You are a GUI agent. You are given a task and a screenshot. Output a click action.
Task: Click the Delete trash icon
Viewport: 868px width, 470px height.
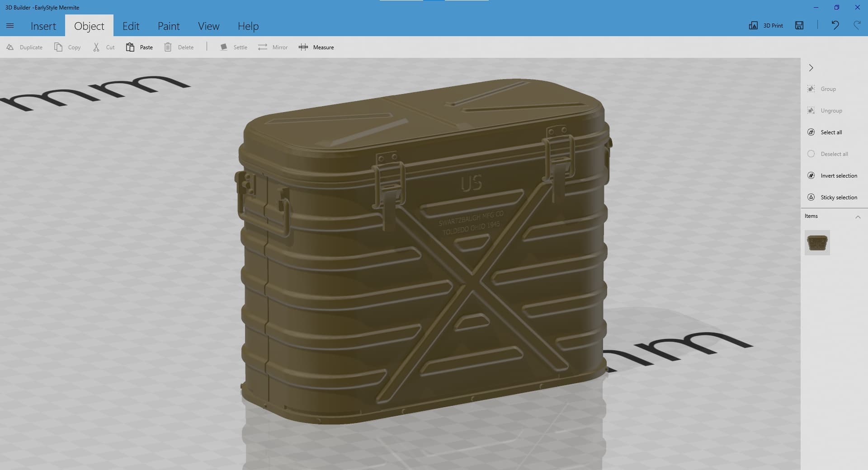[168, 47]
